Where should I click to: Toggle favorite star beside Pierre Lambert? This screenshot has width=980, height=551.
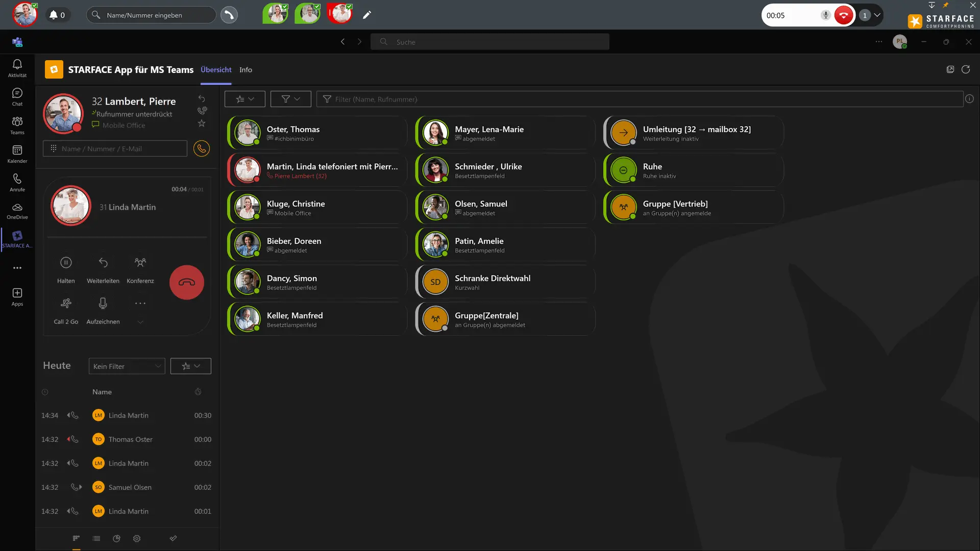click(202, 123)
